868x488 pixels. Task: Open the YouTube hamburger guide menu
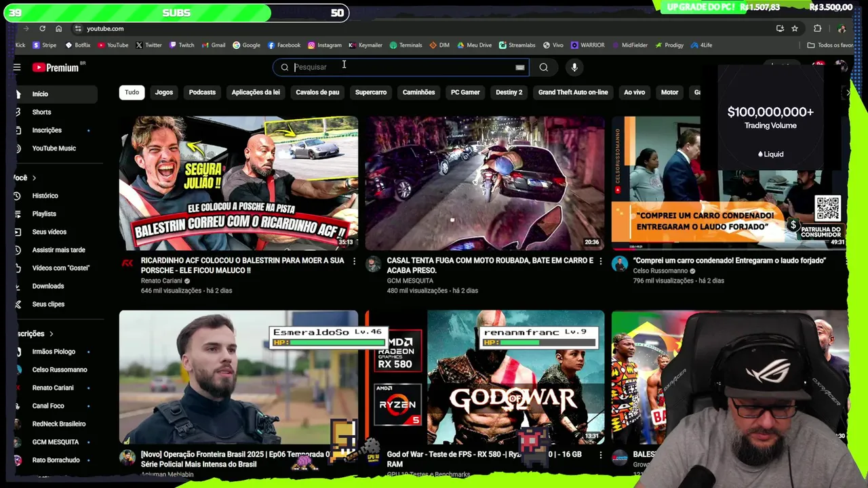click(x=17, y=67)
